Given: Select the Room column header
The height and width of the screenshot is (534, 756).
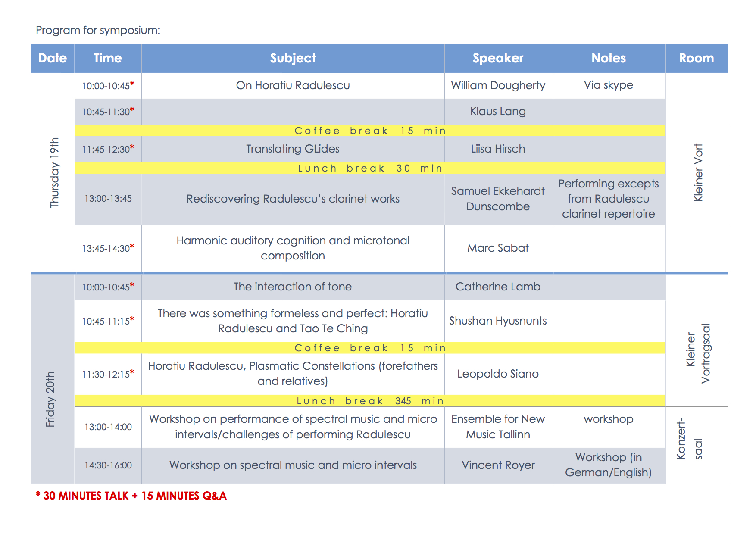Looking at the screenshot, I should [696, 58].
